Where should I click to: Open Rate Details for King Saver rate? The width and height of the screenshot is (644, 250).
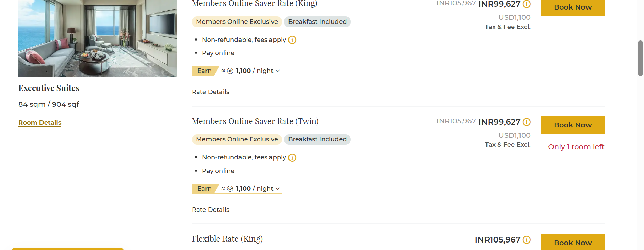[211, 92]
